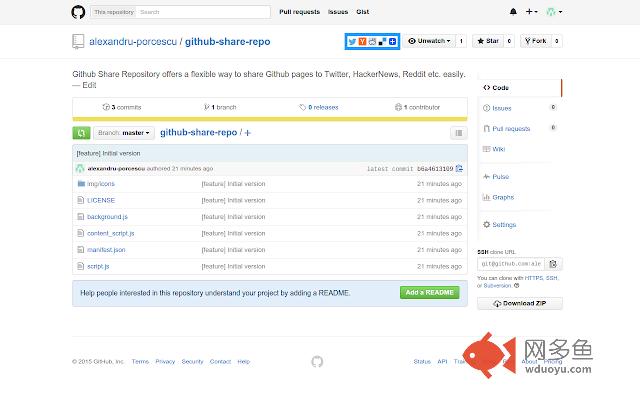Open LICENSE file
The height and width of the screenshot is (400, 640).
pyautogui.click(x=101, y=200)
